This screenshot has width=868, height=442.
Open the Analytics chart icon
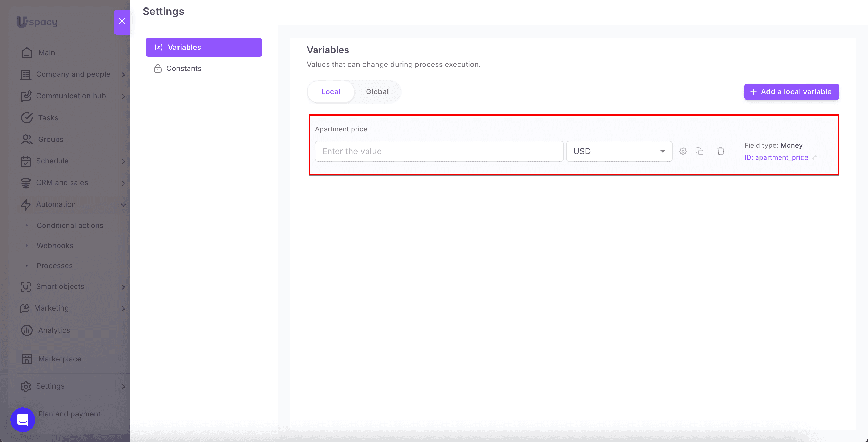[27, 330]
